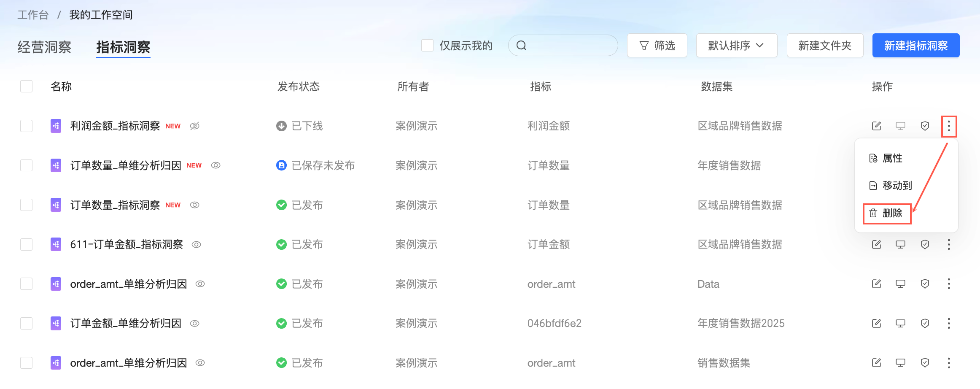Open more-actions menu in the Data dataset row
Image resolution: width=980 pixels, height=389 pixels.
949,284
